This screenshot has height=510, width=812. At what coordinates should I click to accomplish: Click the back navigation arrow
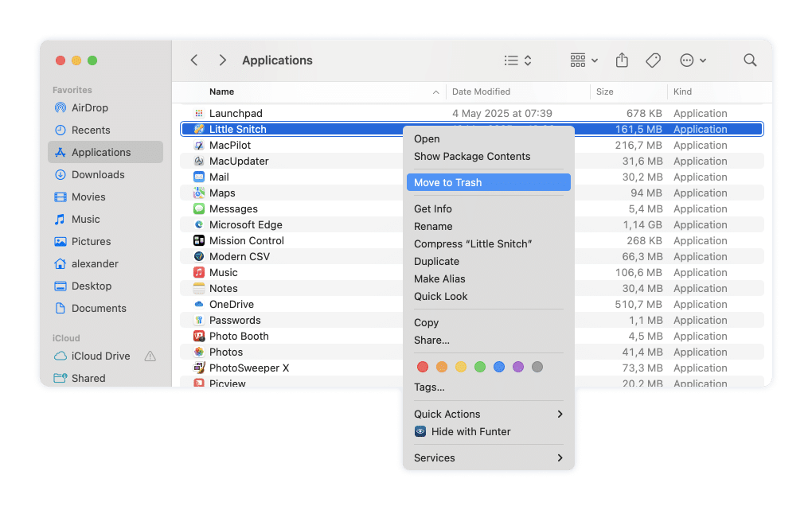pos(193,60)
